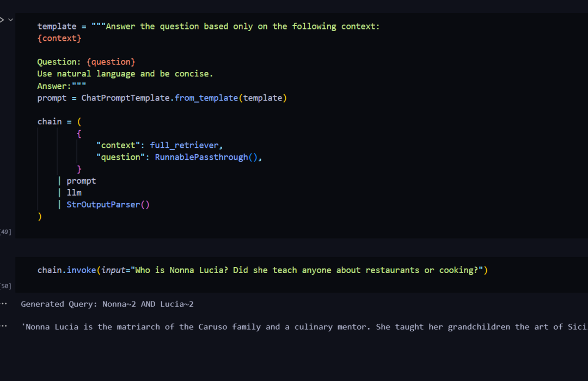588x381 pixels.
Task: Open run options chevron beside play button
Action: 10,20
